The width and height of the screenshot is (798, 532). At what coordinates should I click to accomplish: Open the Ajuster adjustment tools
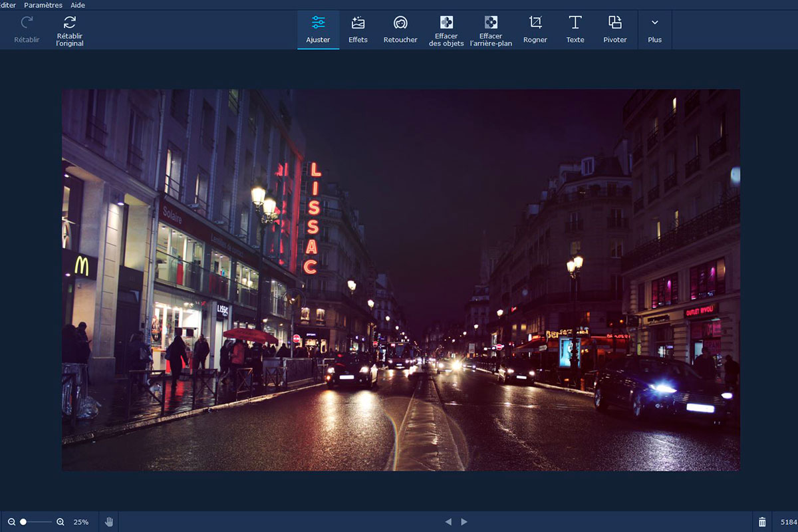pos(318,30)
